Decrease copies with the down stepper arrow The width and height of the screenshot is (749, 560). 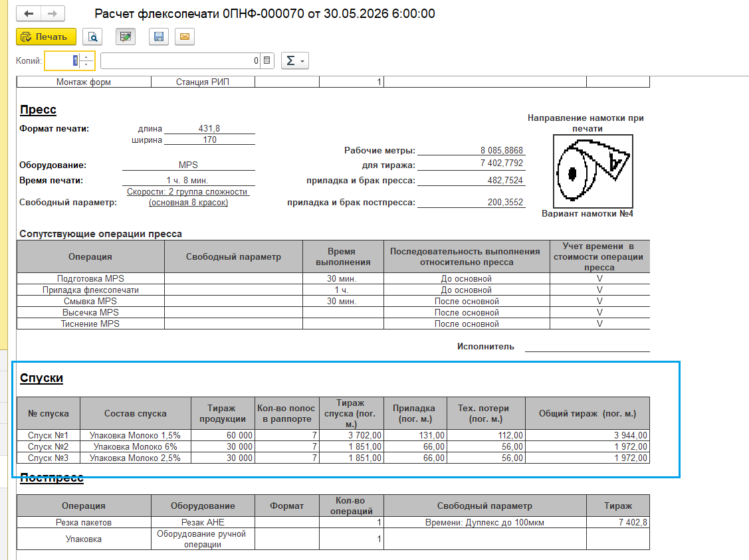(x=86, y=64)
